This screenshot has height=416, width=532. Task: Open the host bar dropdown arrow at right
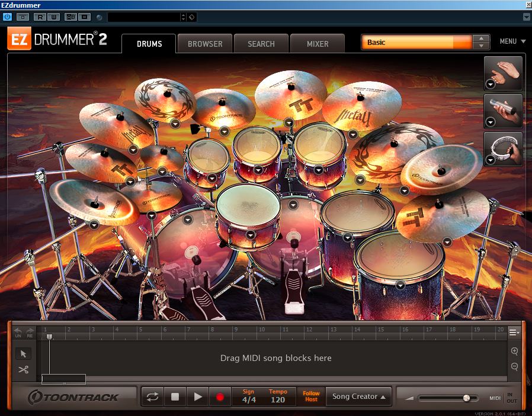[x=526, y=17]
